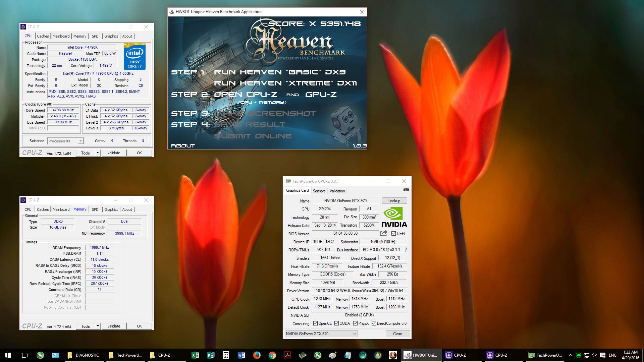Click the DRAM Frequency value 1099.7 MHz
644x362 pixels.
99,247
